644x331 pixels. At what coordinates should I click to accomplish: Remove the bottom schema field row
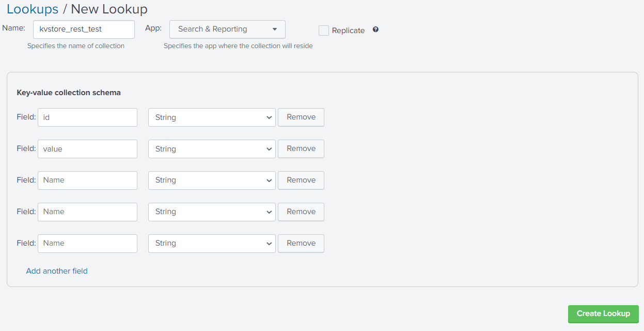pyautogui.click(x=301, y=243)
